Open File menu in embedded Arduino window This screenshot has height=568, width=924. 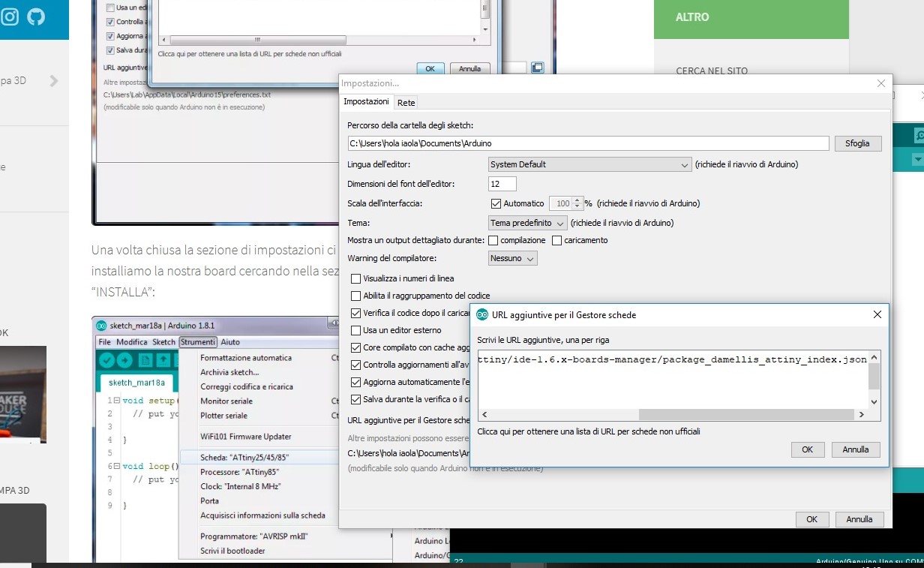click(104, 342)
